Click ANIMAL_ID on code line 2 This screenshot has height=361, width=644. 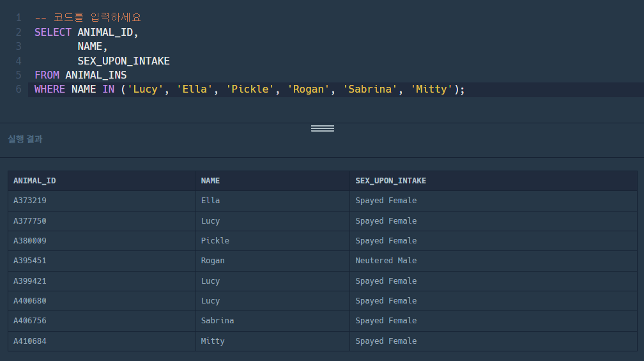[x=105, y=32]
